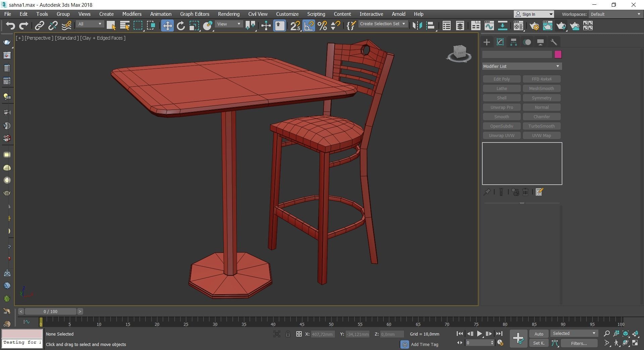
Task: Click the Unwrap UVW modifier button
Action: pos(501,135)
